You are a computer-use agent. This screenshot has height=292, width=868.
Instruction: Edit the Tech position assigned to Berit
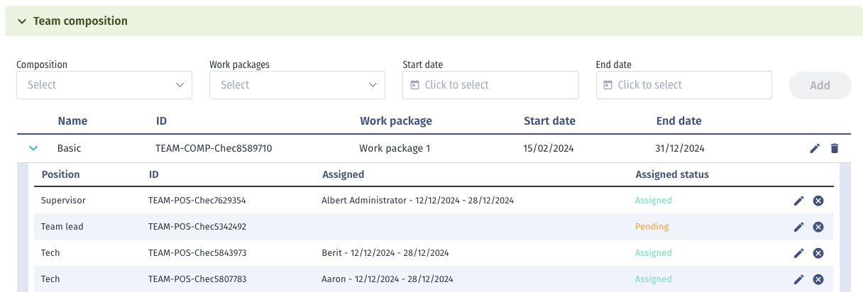pyautogui.click(x=798, y=253)
